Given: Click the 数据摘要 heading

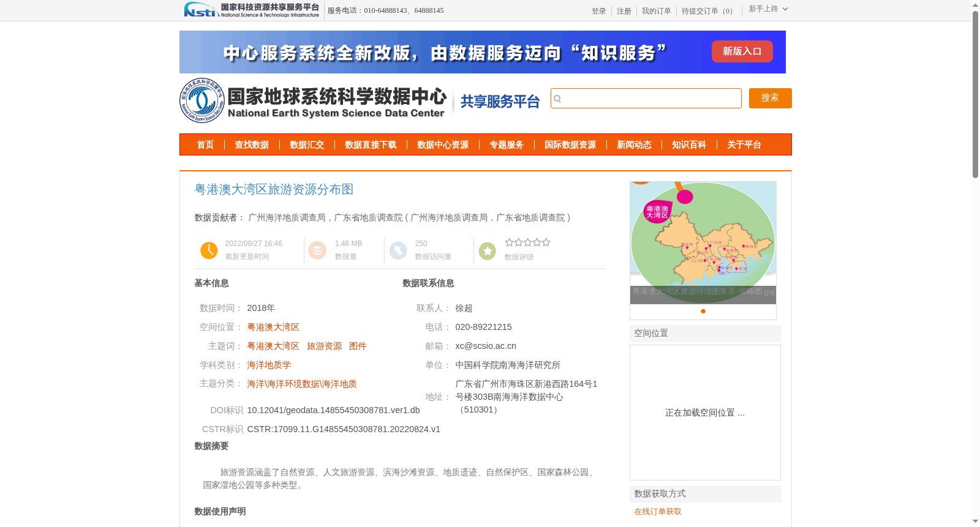Looking at the screenshot, I should [211, 446].
